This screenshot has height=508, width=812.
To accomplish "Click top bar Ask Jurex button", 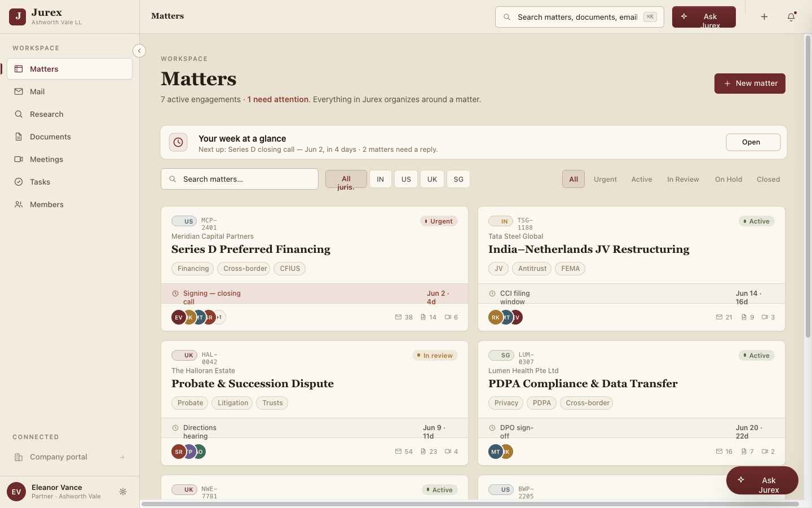I will coord(704,17).
